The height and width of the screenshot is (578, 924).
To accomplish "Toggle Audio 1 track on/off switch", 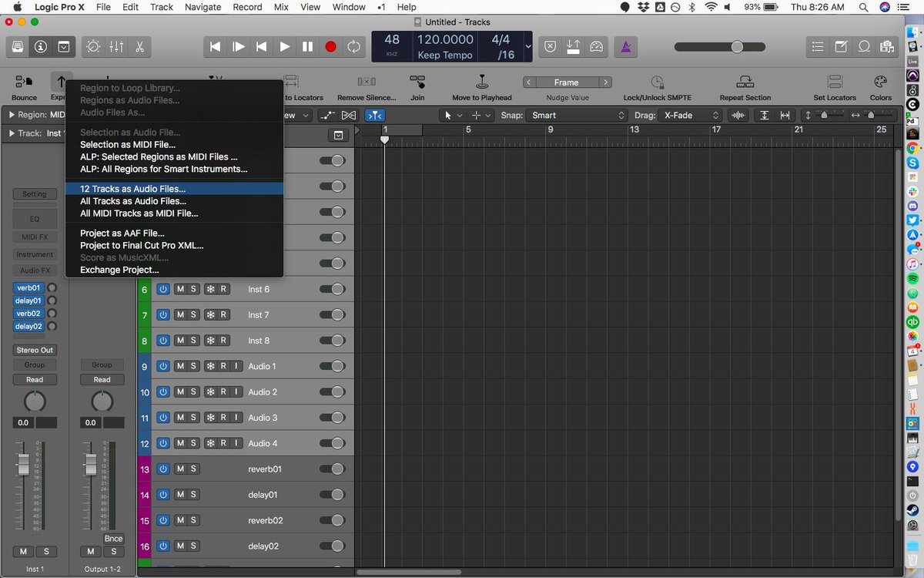I will click(x=332, y=366).
